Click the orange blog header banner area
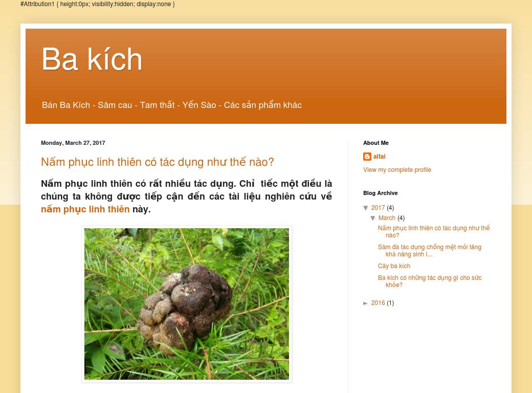This screenshot has width=532, height=393. click(x=307, y=77)
